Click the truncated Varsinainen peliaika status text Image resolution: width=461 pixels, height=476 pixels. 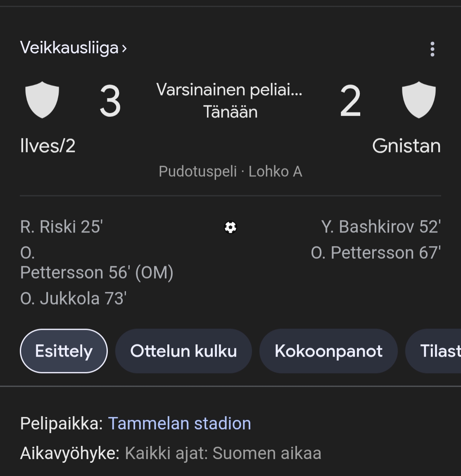tap(229, 90)
